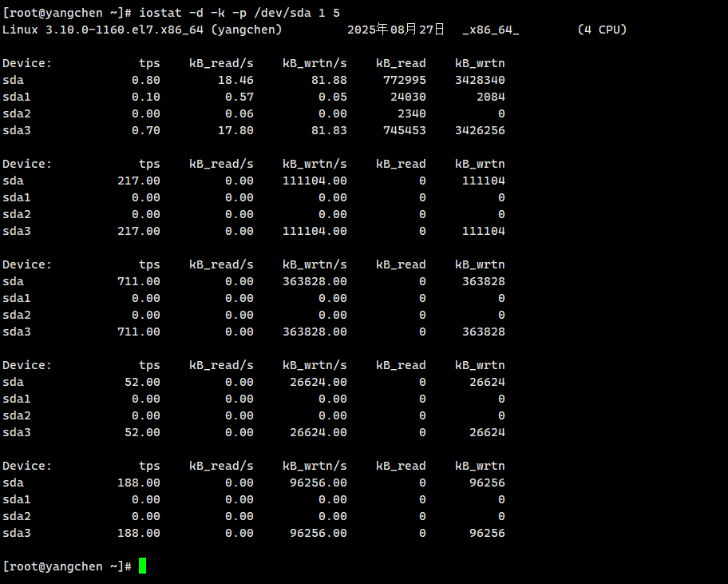Click the sda3 kB_wrtn value '3426256'
This screenshot has width=728, height=584.
coord(480,130)
